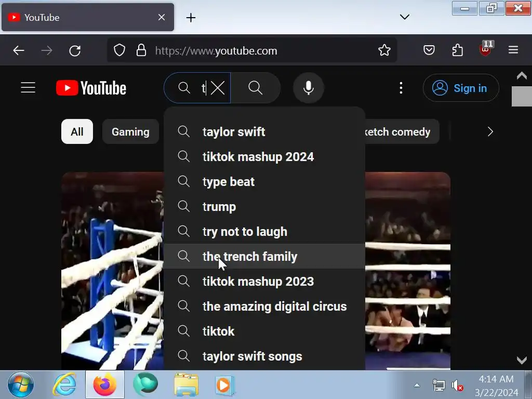Choose suggestion trump
The width and height of the screenshot is (532, 399).
264,206
